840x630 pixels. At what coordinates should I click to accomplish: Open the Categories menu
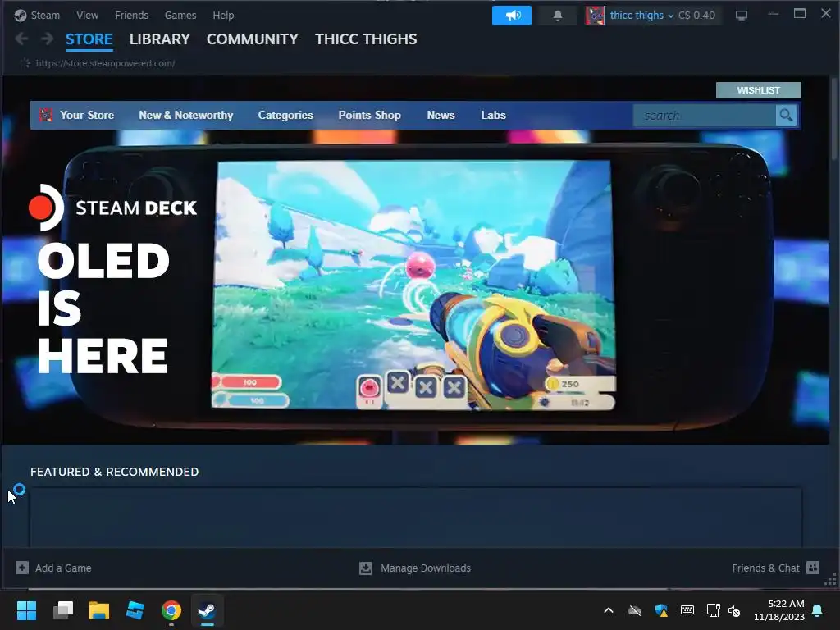tap(285, 115)
